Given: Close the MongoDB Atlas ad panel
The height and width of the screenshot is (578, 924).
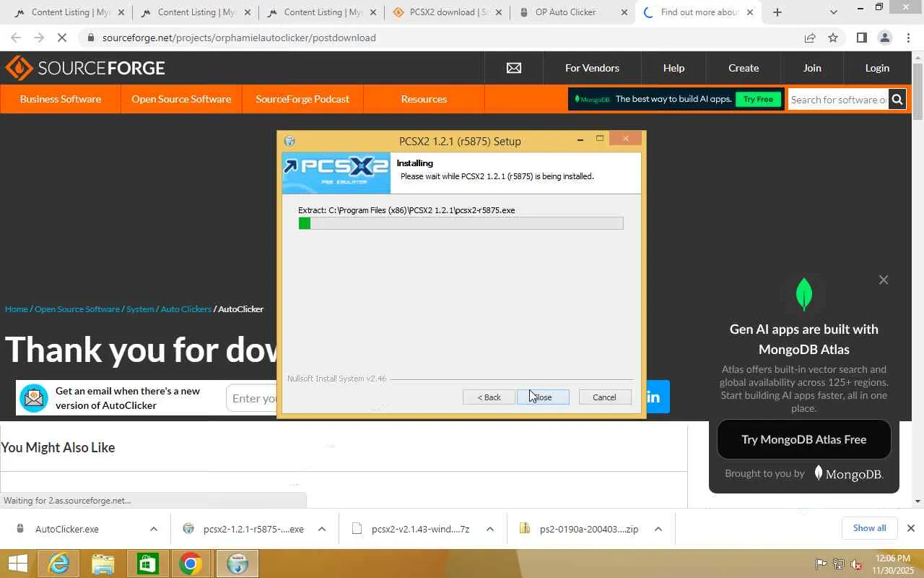Looking at the screenshot, I should point(884,280).
